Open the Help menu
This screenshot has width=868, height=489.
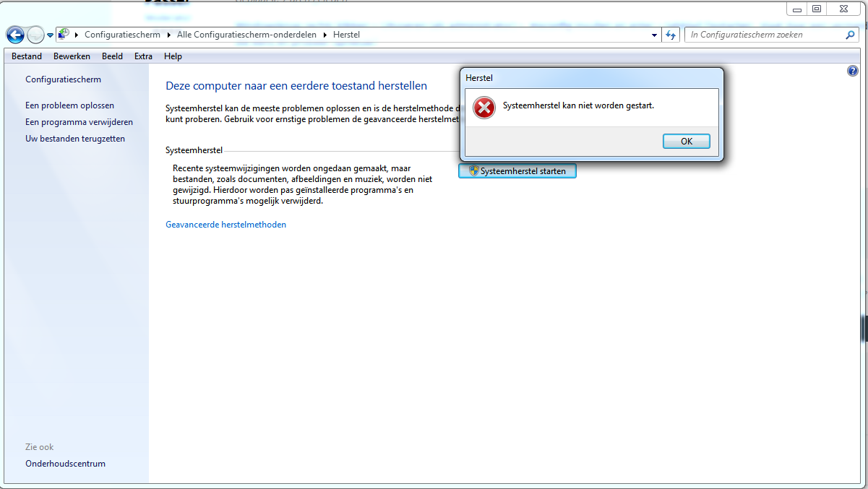point(173,56)
